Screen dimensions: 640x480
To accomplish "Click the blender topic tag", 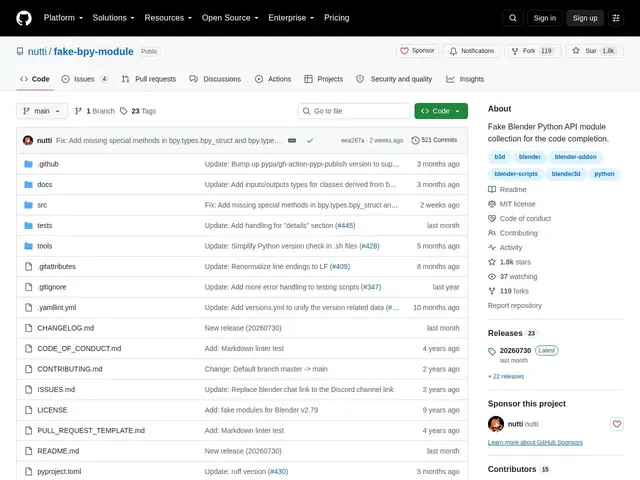I will [x=529, y=157].
